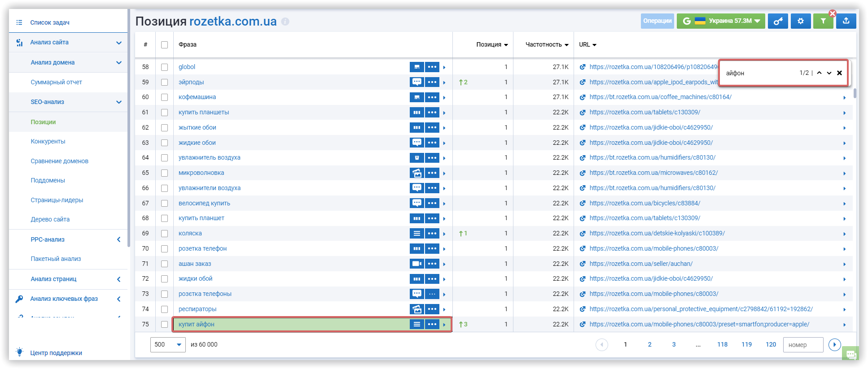Screen dimensions: 868x369
Task: Open SERP features icon for коляска
Action: click(x=417, y=234)
